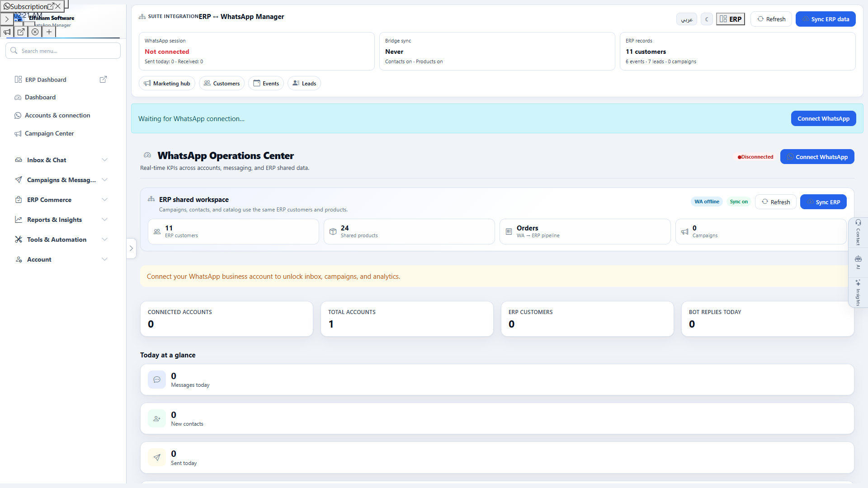Click the Marketing hub shortcut button

click(x=167, y=83)
